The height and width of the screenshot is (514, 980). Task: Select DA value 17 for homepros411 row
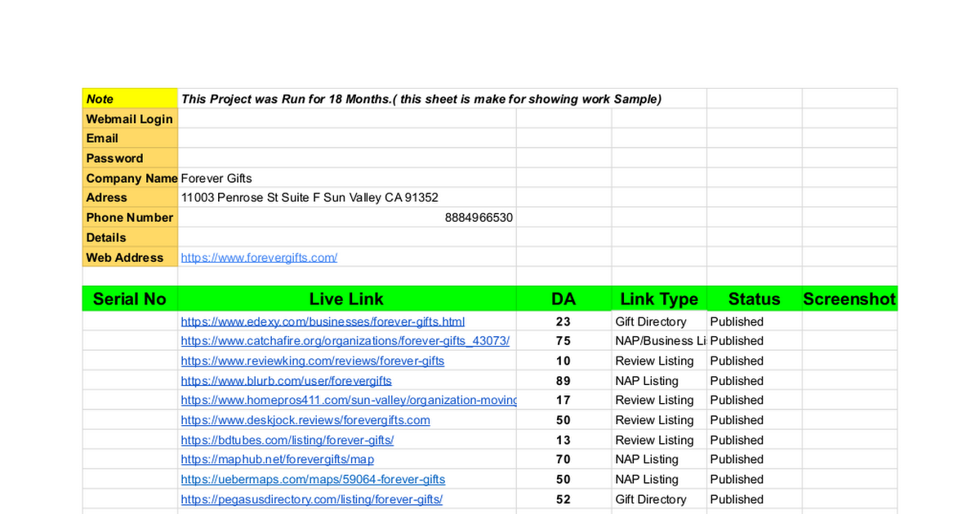563,400
